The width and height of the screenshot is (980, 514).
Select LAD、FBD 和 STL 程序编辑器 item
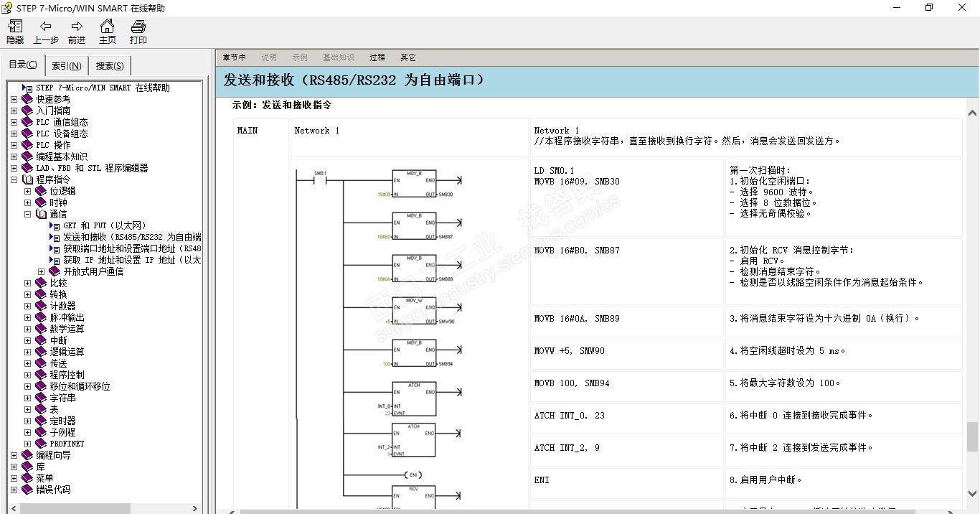click(x=92, y=168)
